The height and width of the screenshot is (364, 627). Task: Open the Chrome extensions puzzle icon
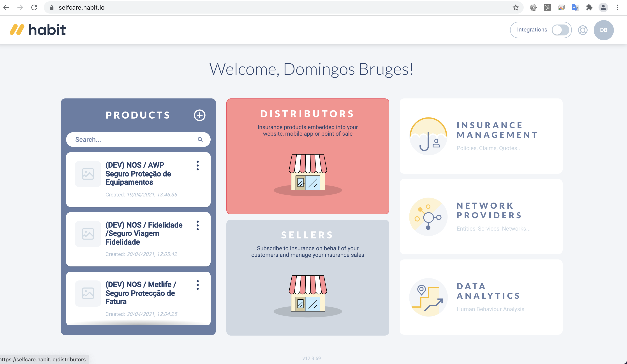[589, 7]
